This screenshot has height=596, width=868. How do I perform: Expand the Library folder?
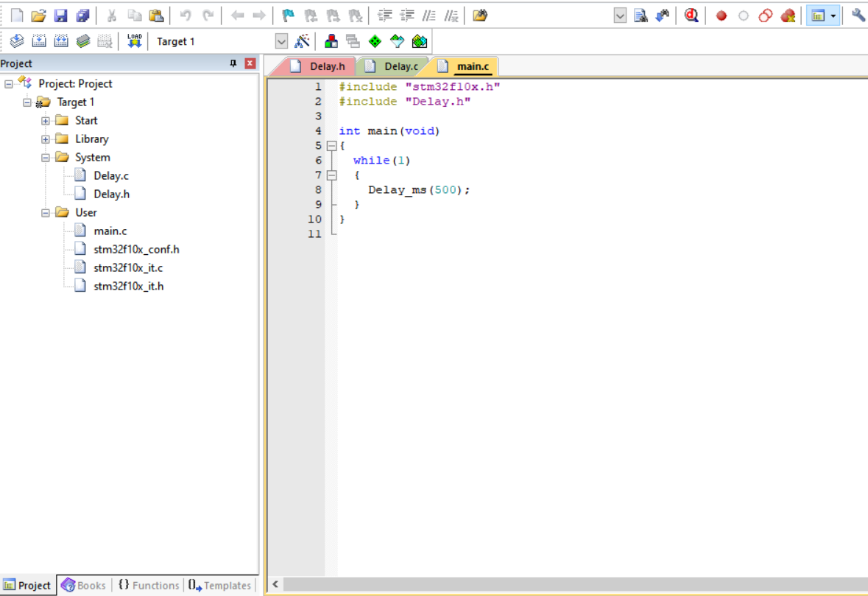(x=46, y=139)
